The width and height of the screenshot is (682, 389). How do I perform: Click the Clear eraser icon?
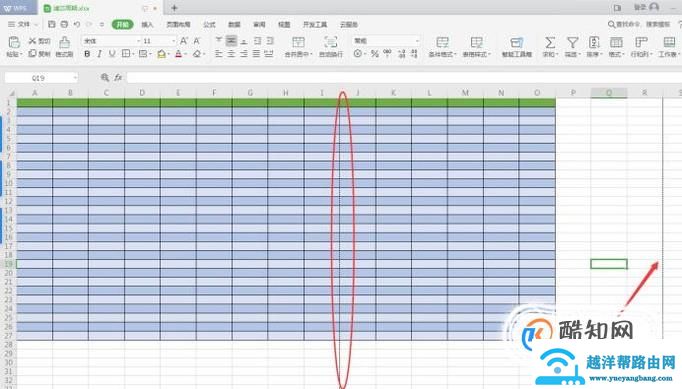pyautogui.click(x=197, y=54)
